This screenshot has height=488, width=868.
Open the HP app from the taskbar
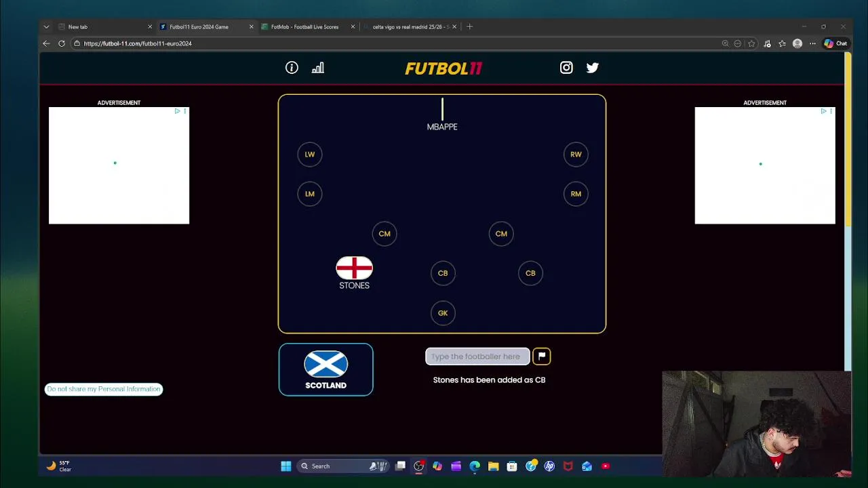click(549, 466)
